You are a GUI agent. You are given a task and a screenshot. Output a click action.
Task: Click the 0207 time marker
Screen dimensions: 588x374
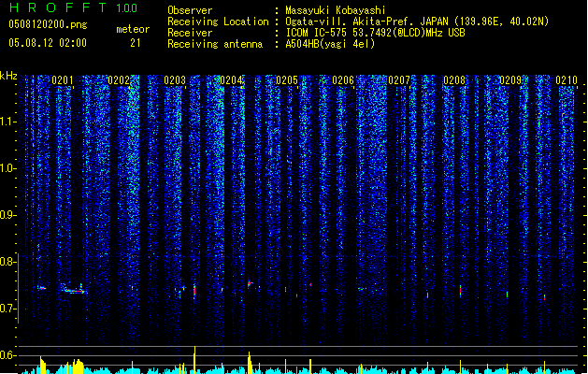399,80
